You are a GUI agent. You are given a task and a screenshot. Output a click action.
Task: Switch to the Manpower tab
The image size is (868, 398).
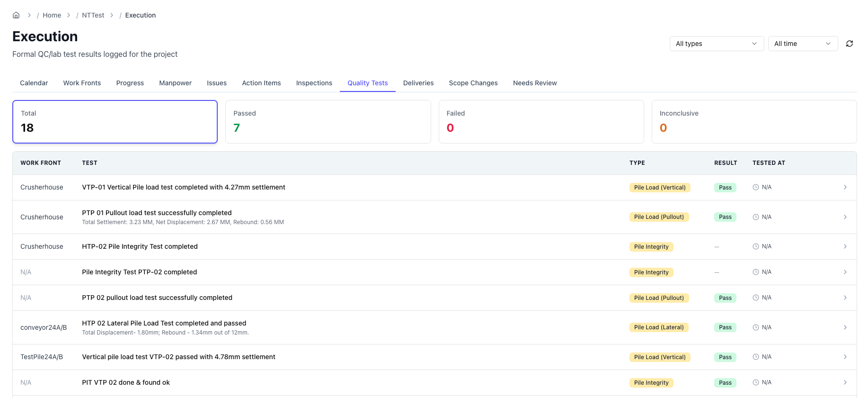coord(176,83)
